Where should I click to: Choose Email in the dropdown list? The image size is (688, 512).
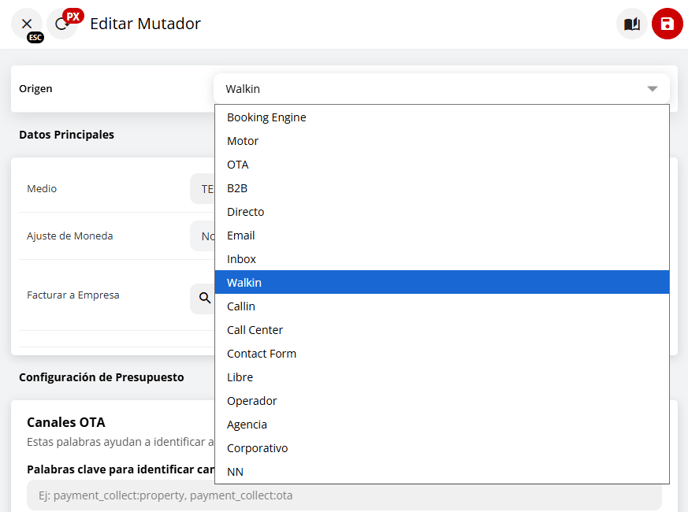coord(241,236)
